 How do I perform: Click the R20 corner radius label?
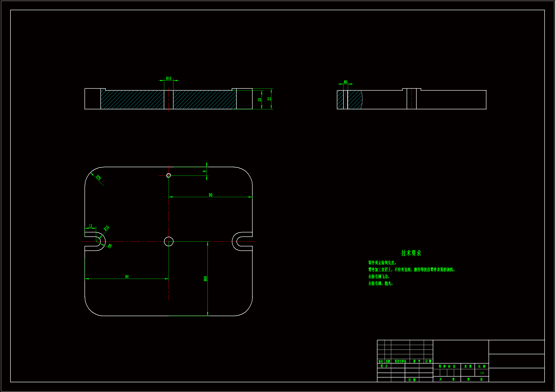(x=98, y=178)
